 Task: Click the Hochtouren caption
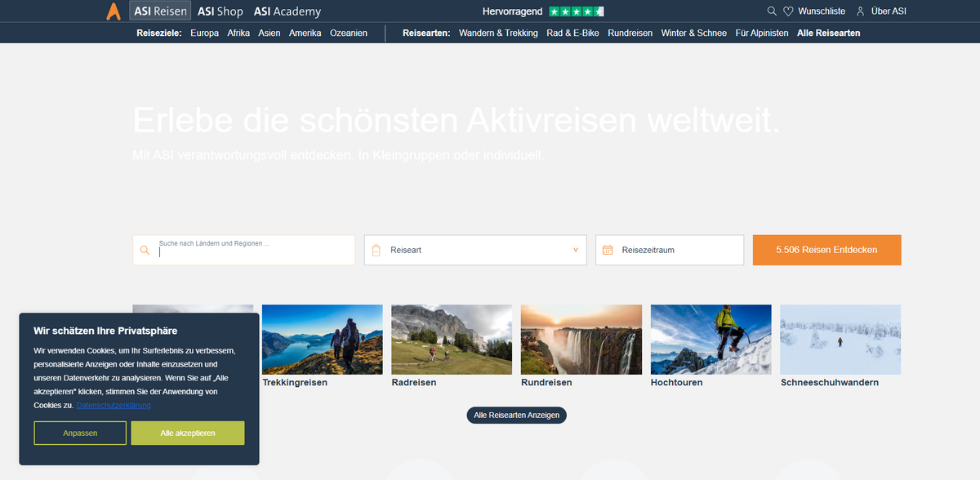676,382
